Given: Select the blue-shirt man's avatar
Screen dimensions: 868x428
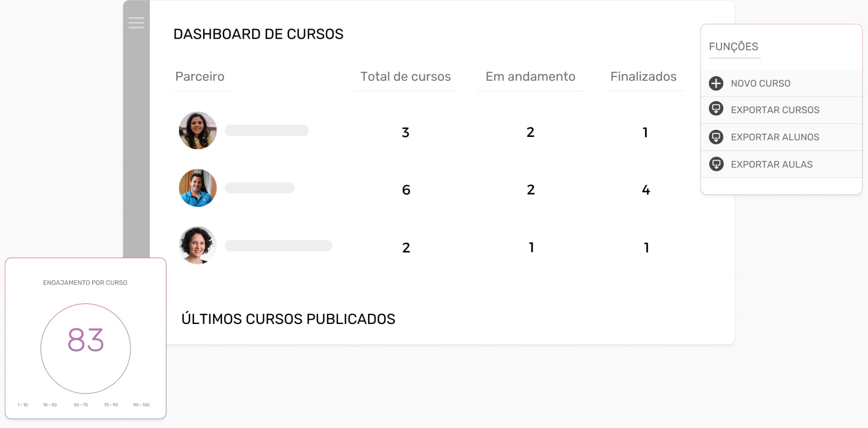Looking at the screenshot, I should click(x=198, y=188).
